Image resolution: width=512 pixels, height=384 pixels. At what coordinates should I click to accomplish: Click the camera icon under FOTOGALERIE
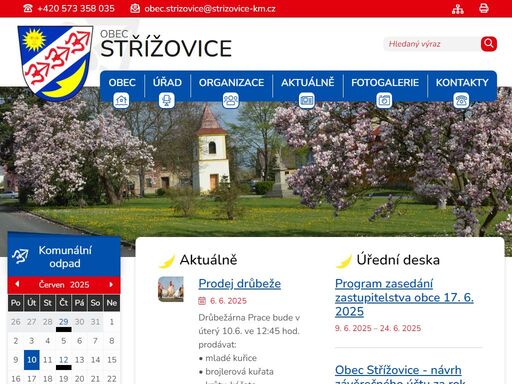(x=384, y=100)
